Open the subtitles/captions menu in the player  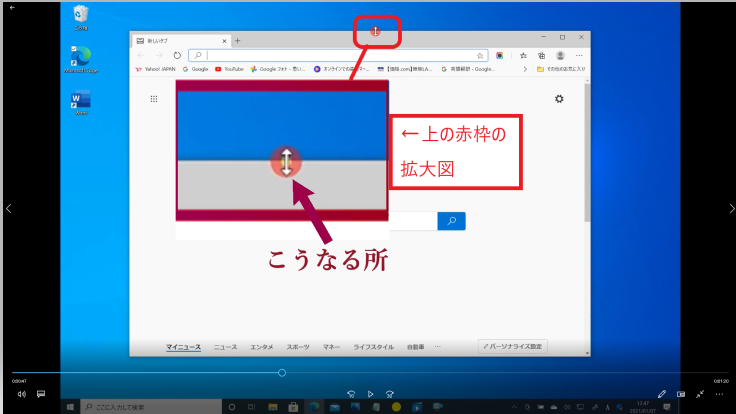pos(42,394)
